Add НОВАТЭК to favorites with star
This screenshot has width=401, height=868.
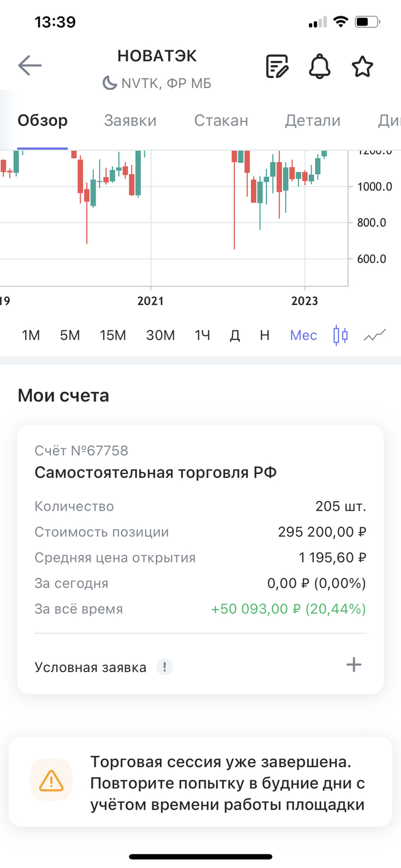pos(362,66)
